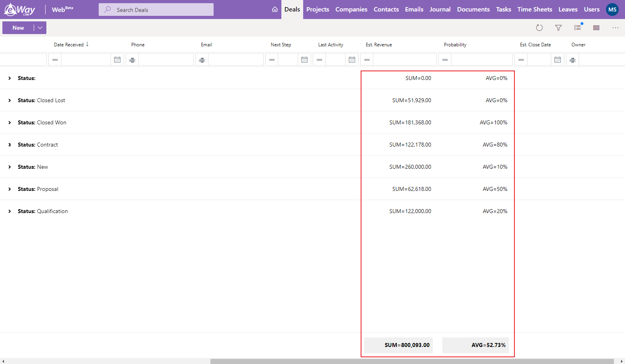Viewport: 625px width, 364px height.
Task: Open the MS user avatar menu
Action: pos(612,10)
